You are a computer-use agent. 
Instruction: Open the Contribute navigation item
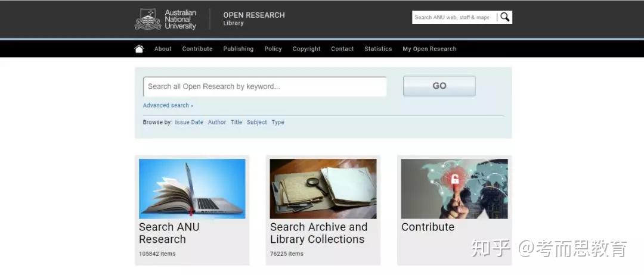tap(197, 49)
